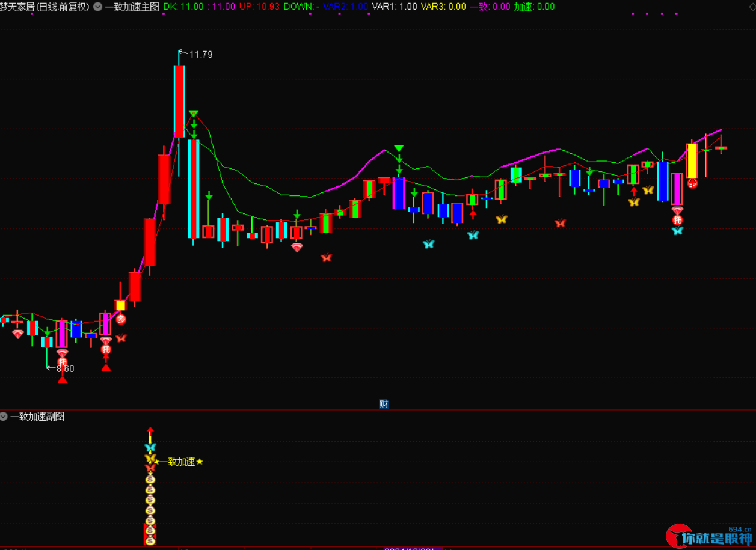Click the green triangle above the mid-chart magenta candle
Screen dimensions: 756x550
coord(399,148)
